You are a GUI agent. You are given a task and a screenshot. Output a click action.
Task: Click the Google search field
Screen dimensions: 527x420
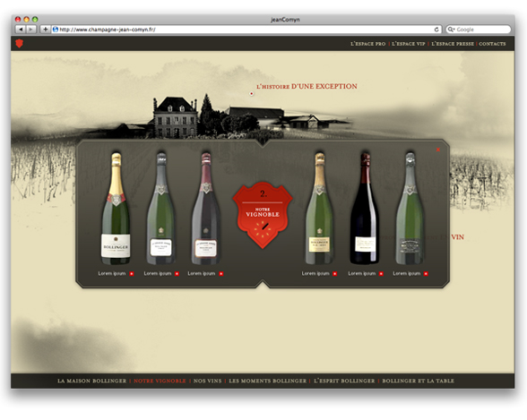click(479, 30)
